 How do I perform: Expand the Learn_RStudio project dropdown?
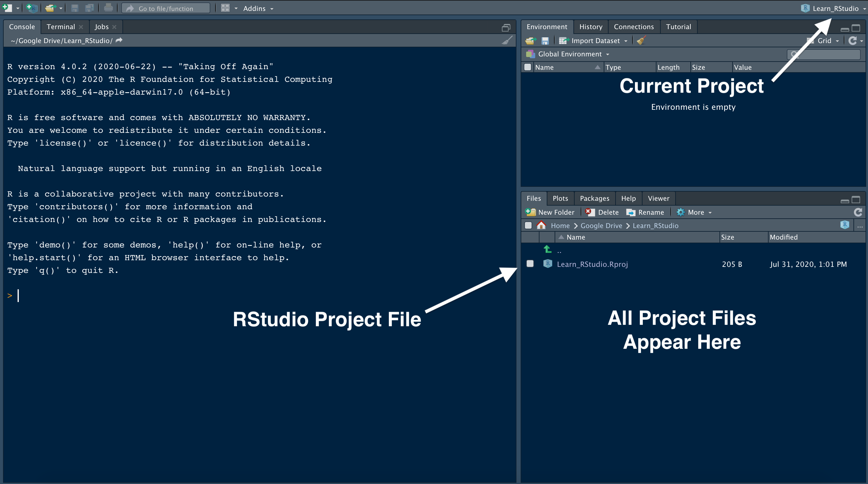(863, 8)
